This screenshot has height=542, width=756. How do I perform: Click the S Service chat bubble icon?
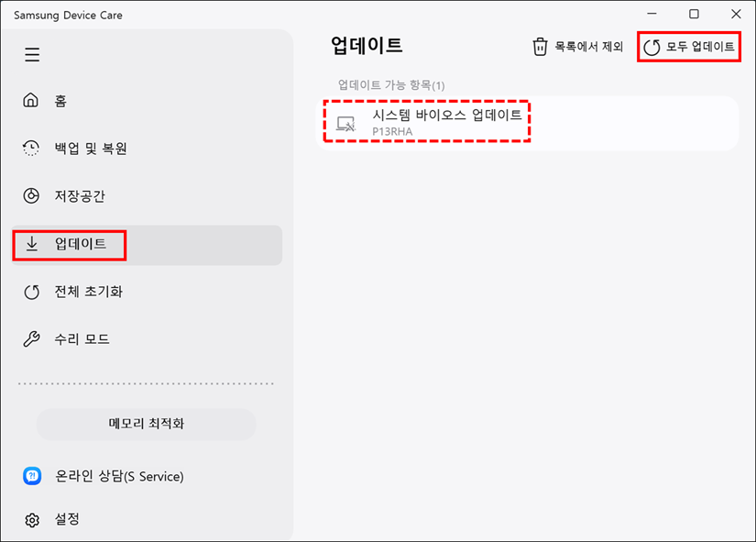coord(32,476)
